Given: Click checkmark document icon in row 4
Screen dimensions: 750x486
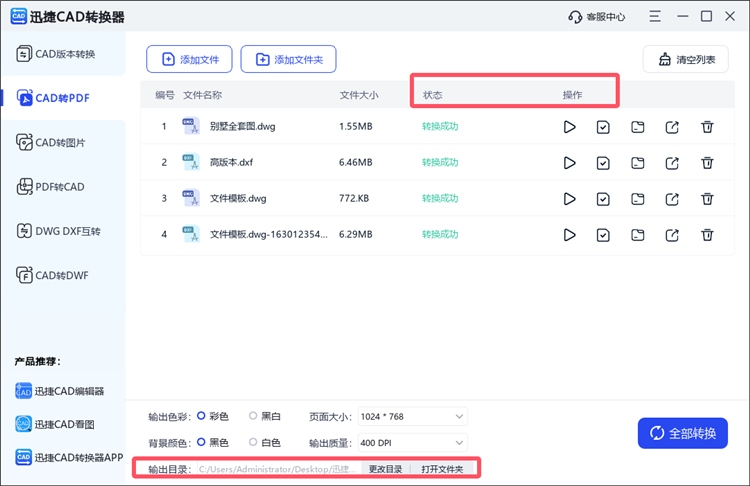Looking at the screenshot, I should (x=603, y=235).
